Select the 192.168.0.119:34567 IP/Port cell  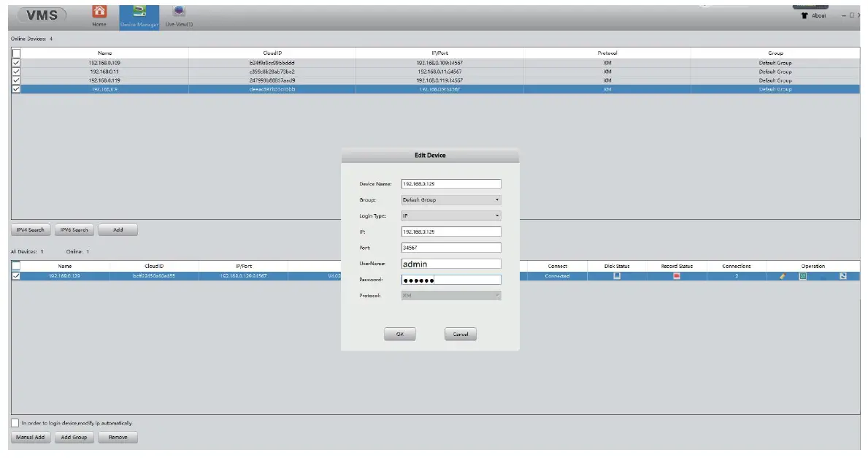(x=439, y=80)
